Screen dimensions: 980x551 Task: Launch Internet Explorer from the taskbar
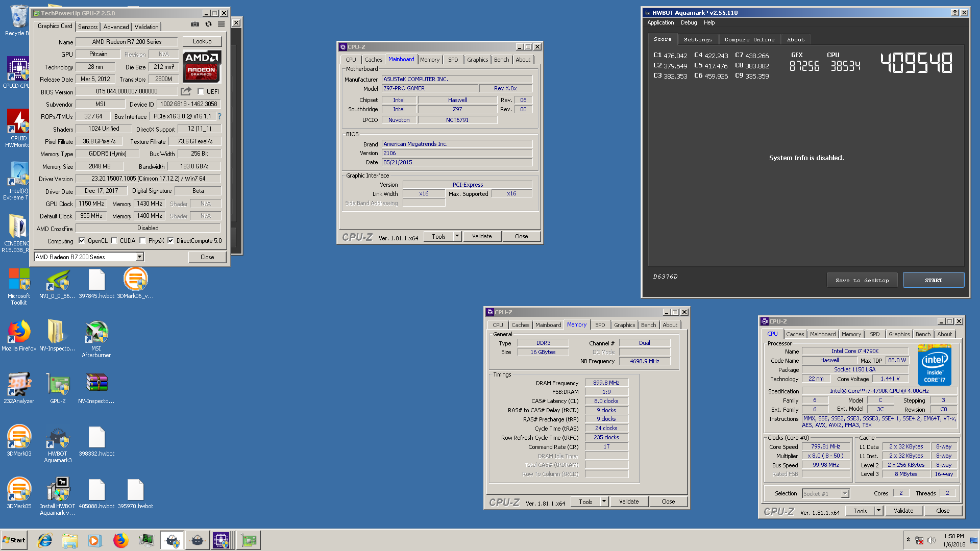[x=45, y=540]
